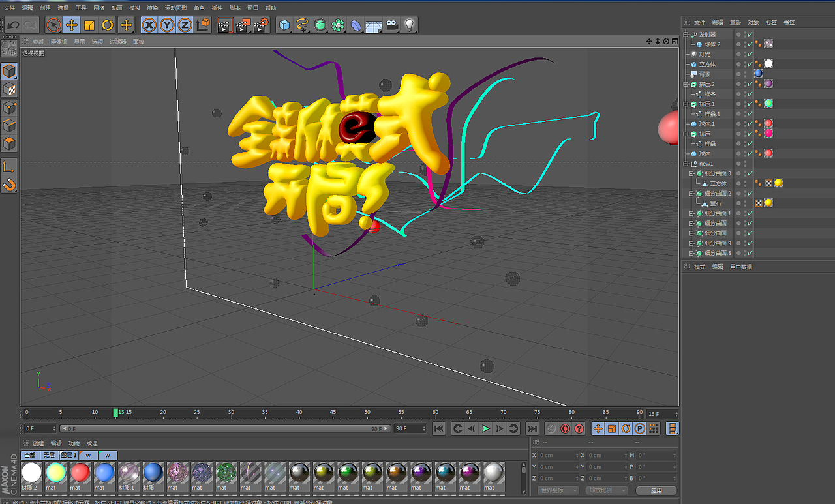Open the array modeling objects icon
Viewport: 835px width, 504px height.
[x=338, y=25]
